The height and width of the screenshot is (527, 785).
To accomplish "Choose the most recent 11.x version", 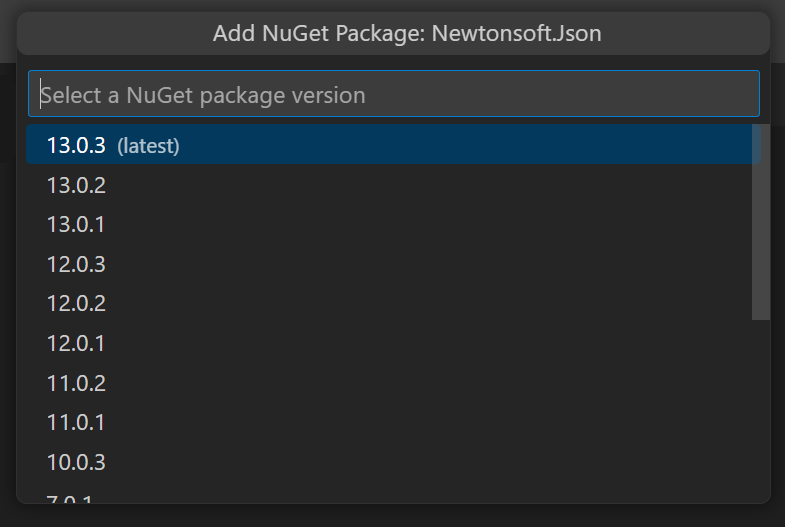I will point(76,383).
